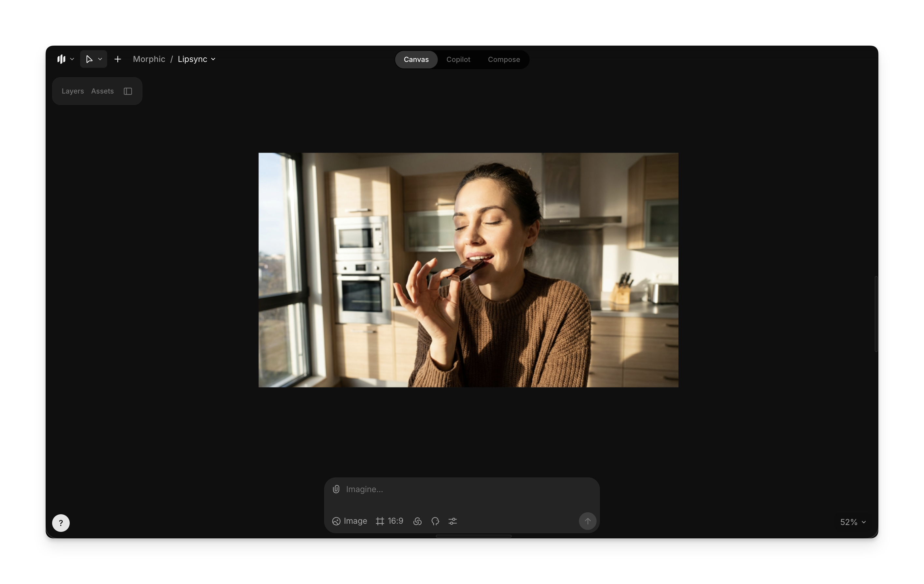Image resolution: width=924 pixels, height=584 pixels.
Task: Open the Morphic logo menu
Action: (61, 59)
